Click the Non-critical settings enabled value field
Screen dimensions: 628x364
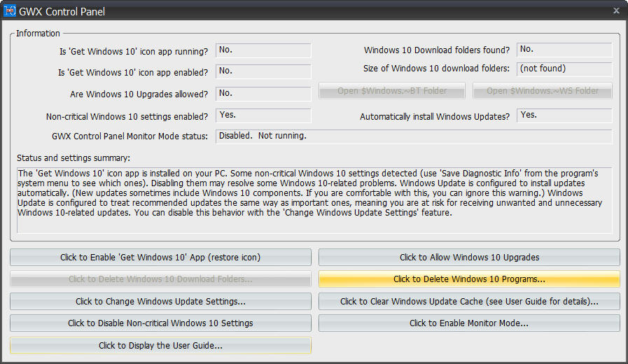click(x=263, y=115)
